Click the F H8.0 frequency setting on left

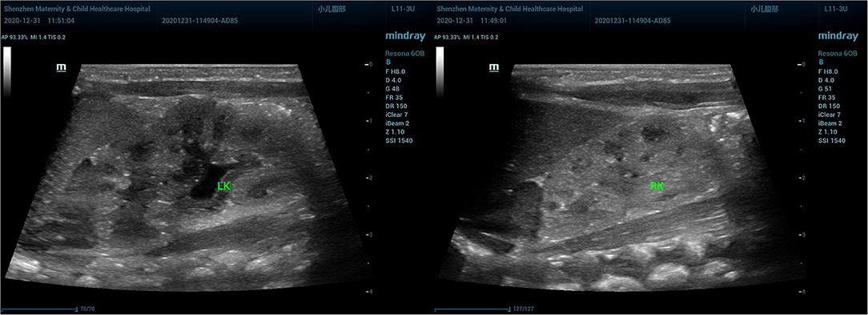point(396,71)
